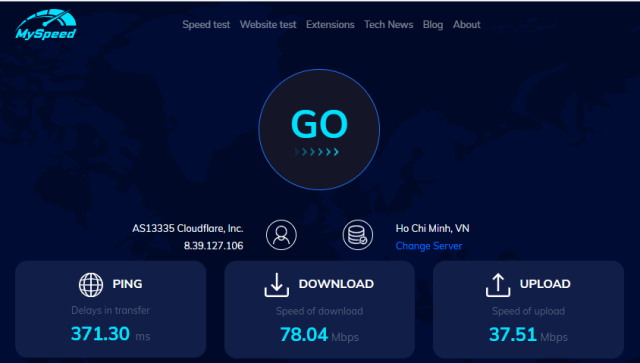Click the upload arrow icon
The height and width of the screenshot is (363, 640).
[x=498, y=285]
